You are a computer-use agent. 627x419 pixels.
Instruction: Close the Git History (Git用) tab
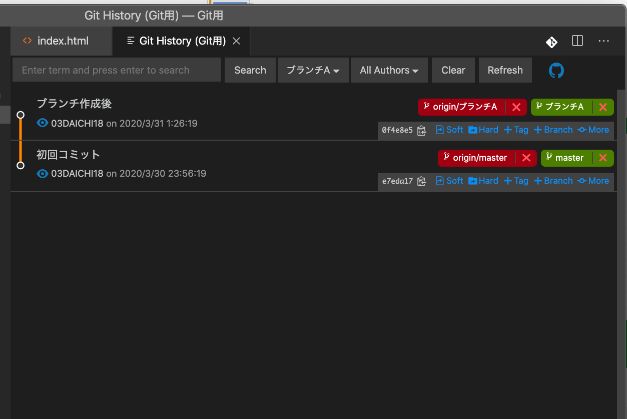coord(237,41)
